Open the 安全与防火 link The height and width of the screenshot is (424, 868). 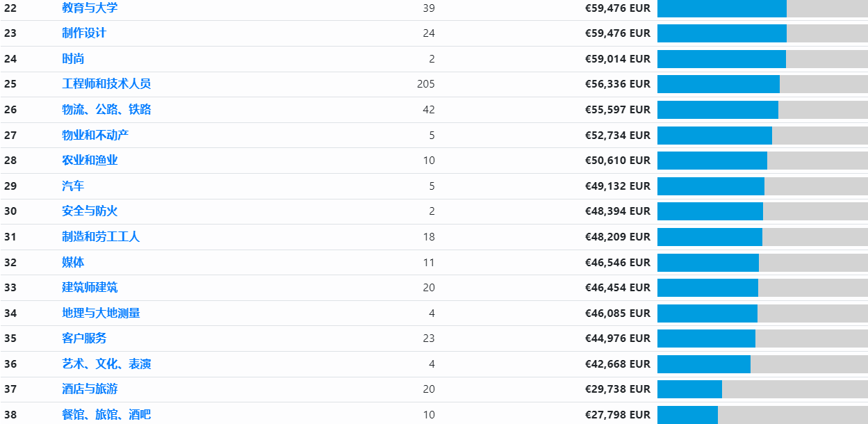pyautogui.click(x=90, y=211)
